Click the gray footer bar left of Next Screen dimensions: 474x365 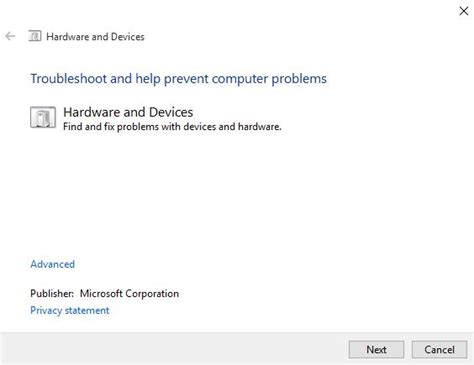coord(173,349)
